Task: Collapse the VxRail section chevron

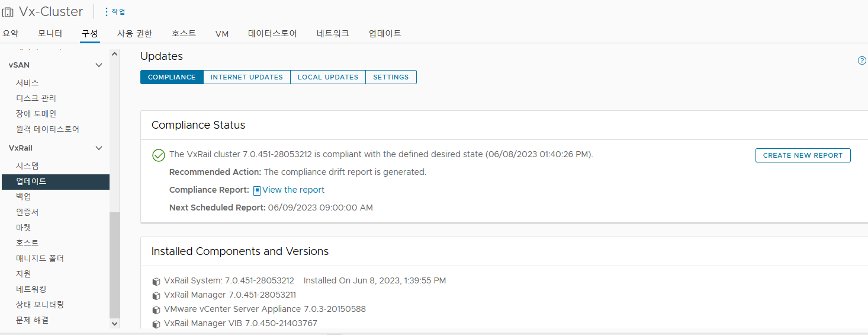Action: click(x=99, y=148)
